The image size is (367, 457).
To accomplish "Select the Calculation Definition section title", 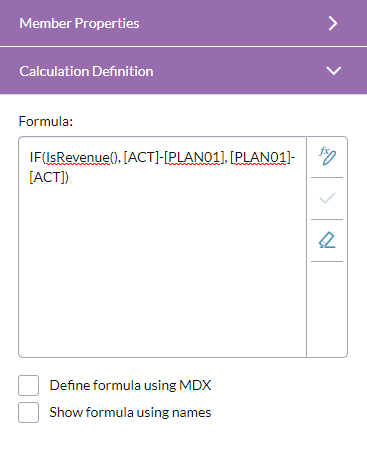I will 86,71.
